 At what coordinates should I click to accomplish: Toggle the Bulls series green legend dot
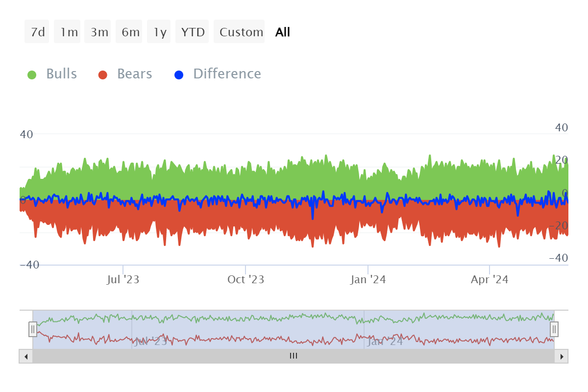tap(32, 75)
